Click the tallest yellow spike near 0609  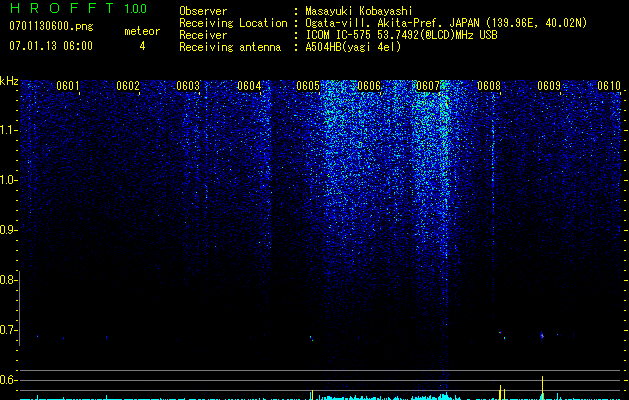click(x=542, y=387)
